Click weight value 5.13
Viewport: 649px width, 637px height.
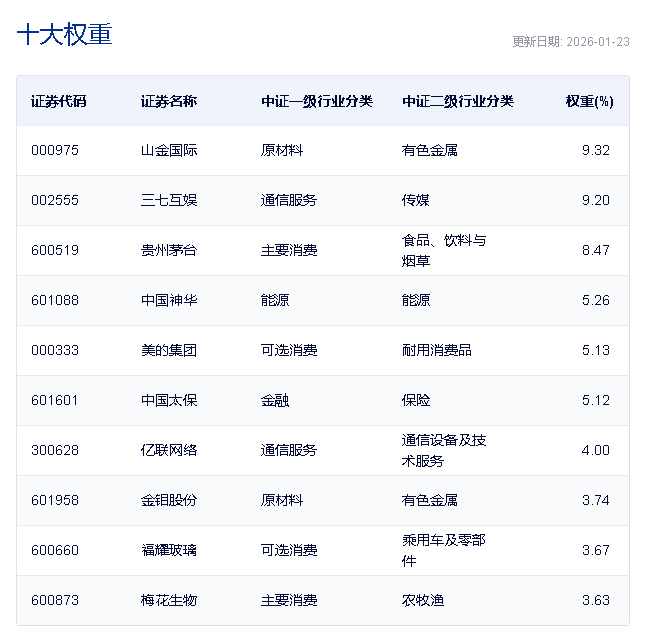[x=596, y=351]
